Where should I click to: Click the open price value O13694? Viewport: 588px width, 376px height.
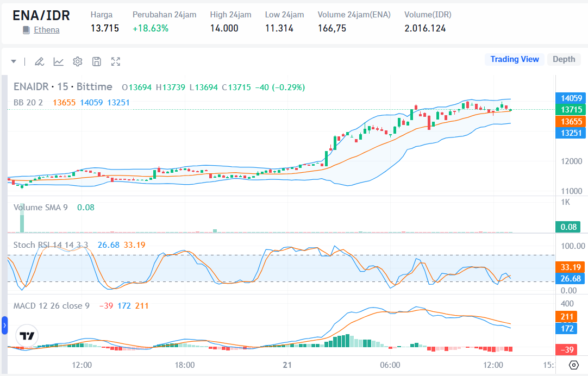pos(136,87)
